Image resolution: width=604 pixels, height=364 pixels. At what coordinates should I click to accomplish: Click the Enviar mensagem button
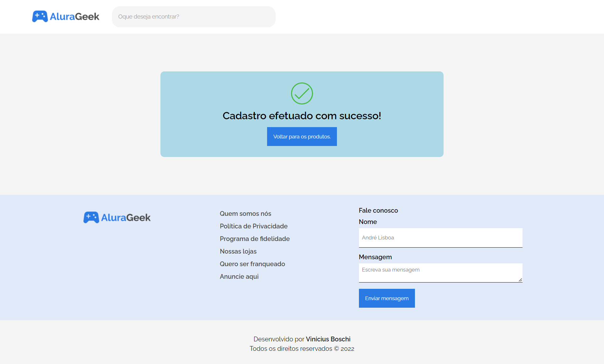pos(387,298)
